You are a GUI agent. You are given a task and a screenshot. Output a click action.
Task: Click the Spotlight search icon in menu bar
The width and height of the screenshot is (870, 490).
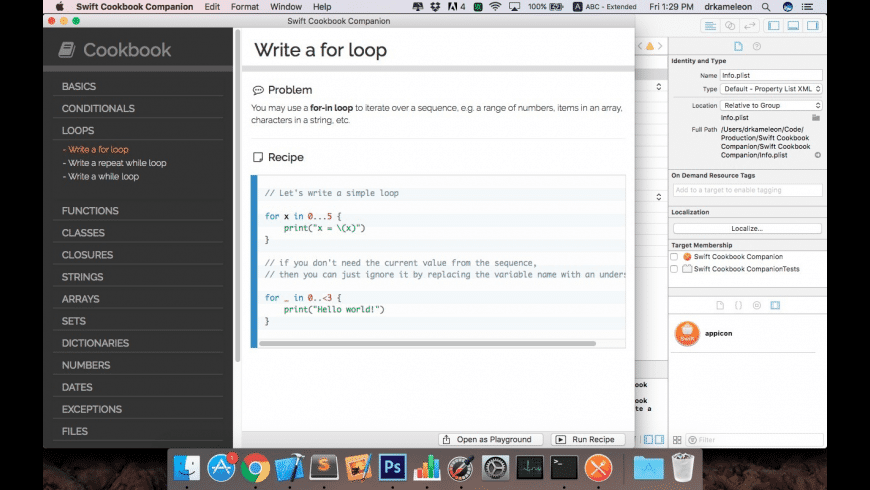(766, 7)
